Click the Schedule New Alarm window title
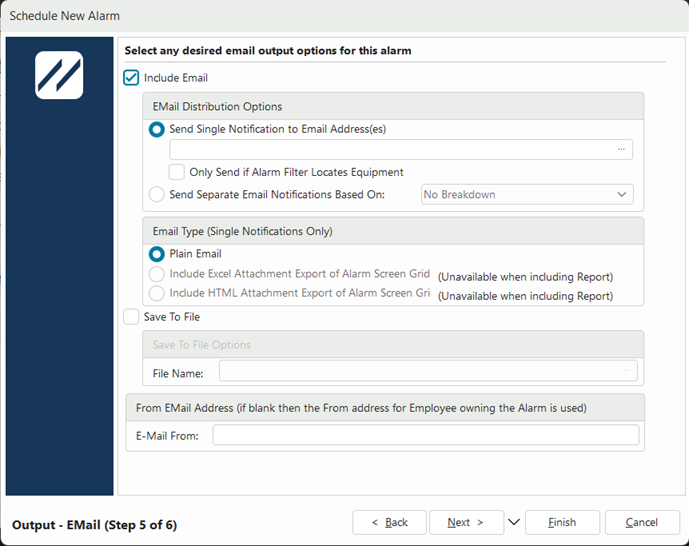This screenshot has width=689, height=546. [x=65, y=16]
